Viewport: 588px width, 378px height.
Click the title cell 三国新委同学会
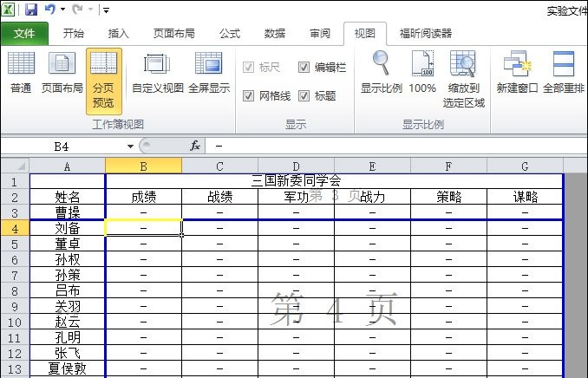tap(334, 181)
